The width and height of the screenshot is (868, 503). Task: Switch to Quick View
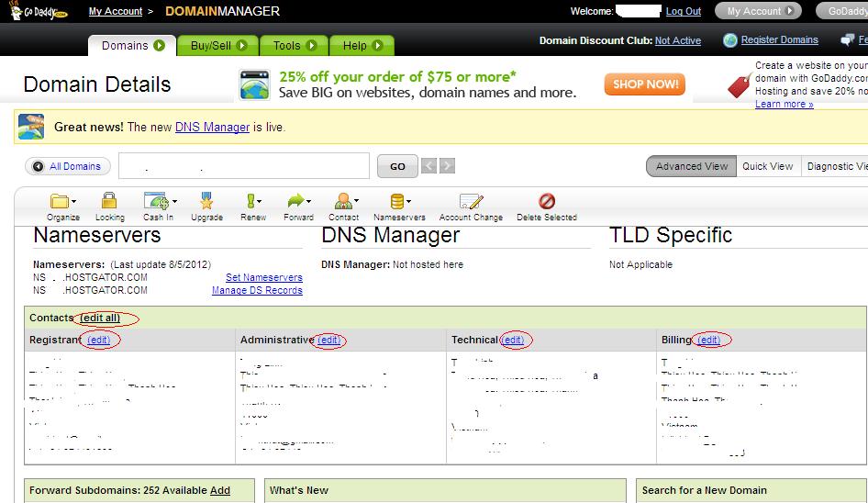click(x=768, y=166)
